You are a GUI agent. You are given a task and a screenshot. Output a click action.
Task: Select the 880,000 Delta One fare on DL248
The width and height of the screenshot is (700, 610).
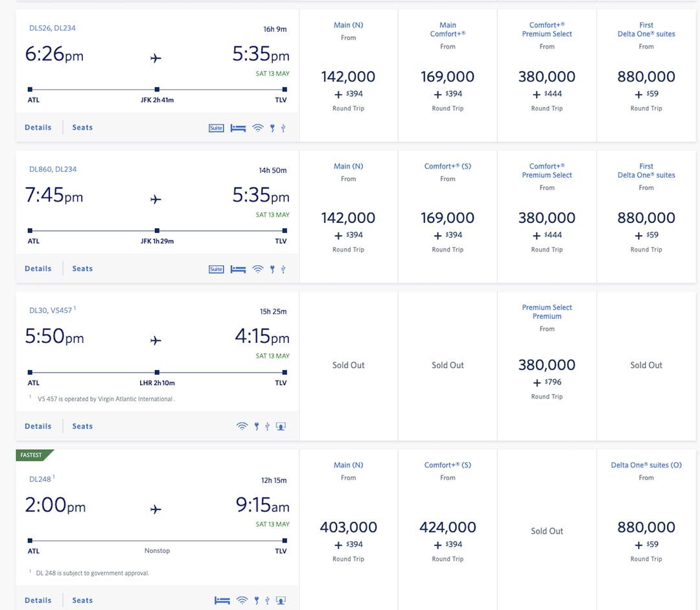coord(646,527)
